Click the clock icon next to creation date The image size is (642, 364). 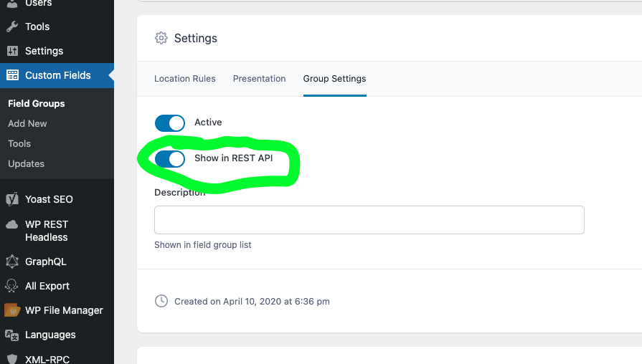coord(161,301)
